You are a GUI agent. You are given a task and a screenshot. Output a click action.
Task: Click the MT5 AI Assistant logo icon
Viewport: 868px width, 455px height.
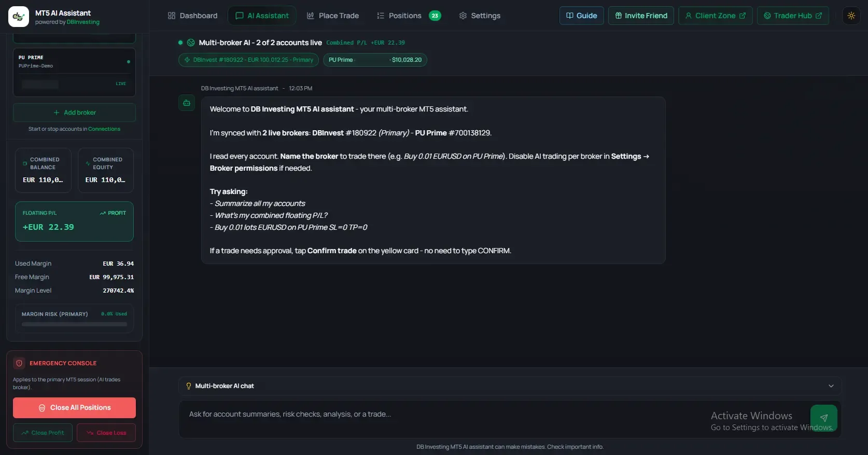(x=19, y=17)
